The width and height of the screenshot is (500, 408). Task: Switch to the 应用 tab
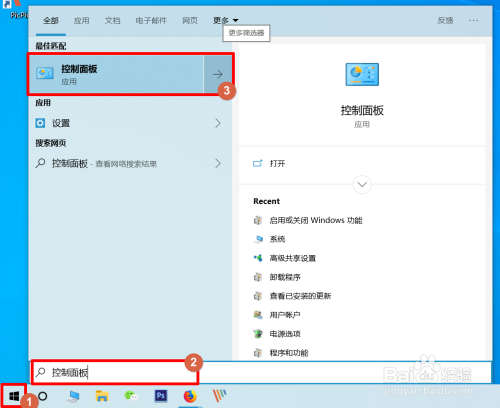(81, 20)
